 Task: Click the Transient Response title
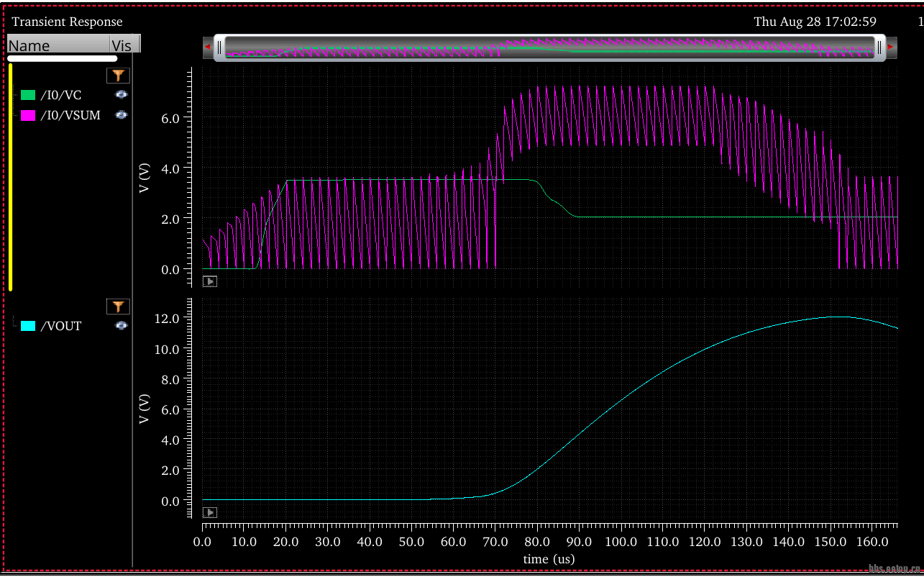coord(68,22)
